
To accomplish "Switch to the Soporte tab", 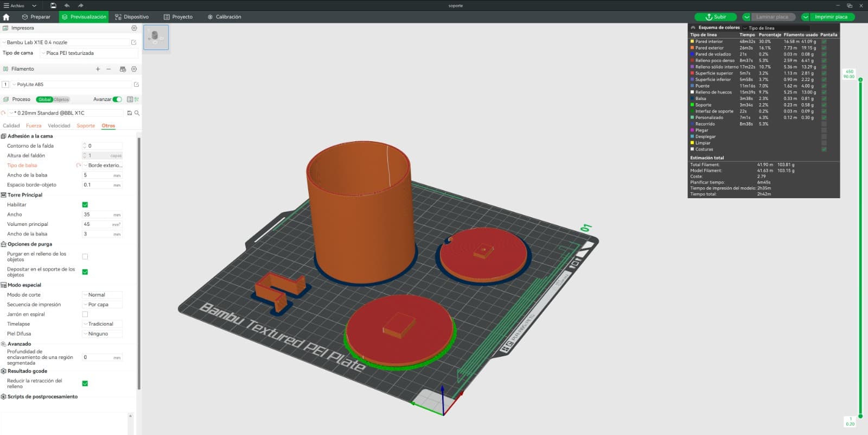I will [86, 125].
